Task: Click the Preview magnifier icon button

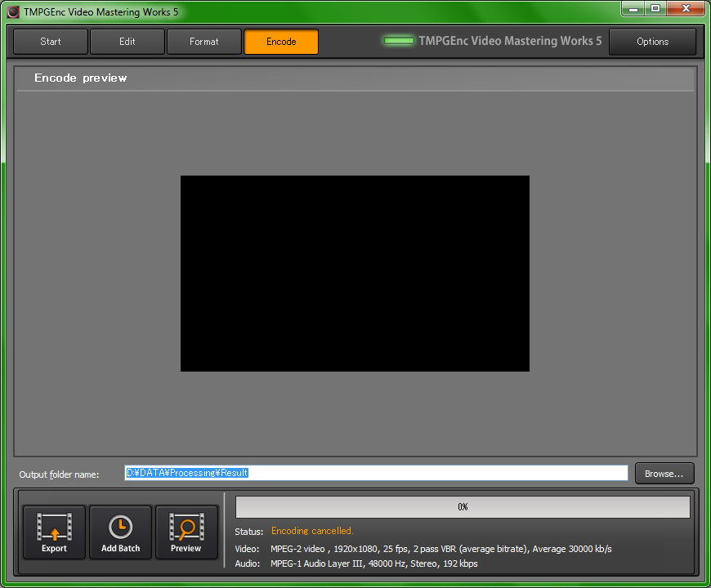Action: tap(186, 532)
